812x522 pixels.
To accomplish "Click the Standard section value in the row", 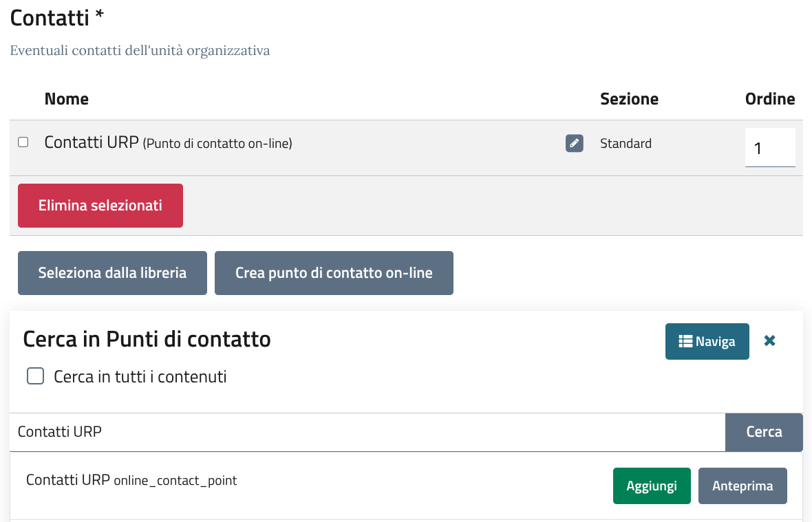I will tap(626, 144).
